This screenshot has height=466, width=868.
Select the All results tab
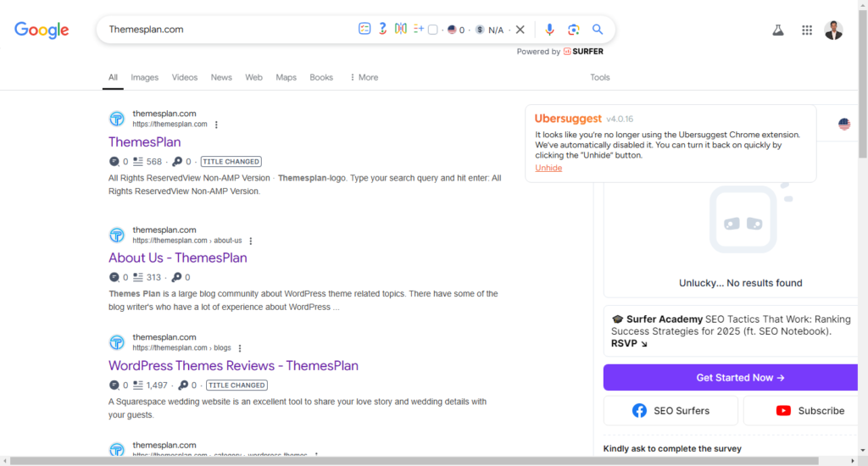[113, 77]
